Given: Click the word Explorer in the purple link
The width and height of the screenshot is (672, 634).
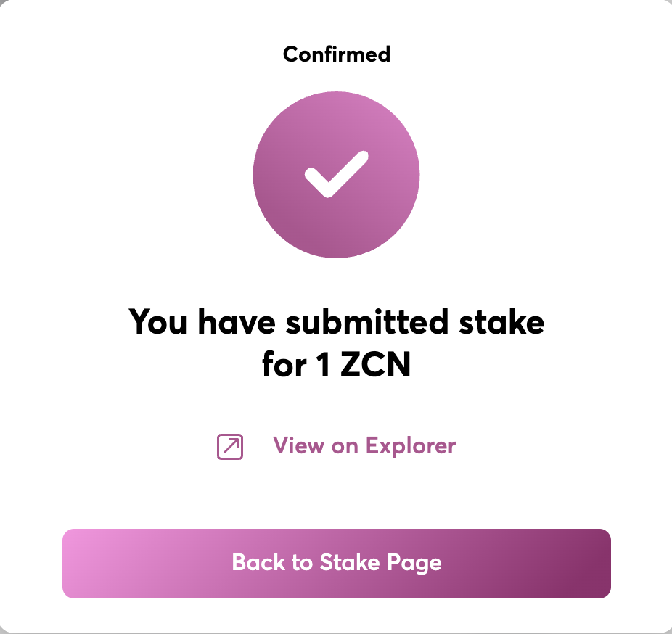Looking at the screenshot, I should [x=411, y=446].
